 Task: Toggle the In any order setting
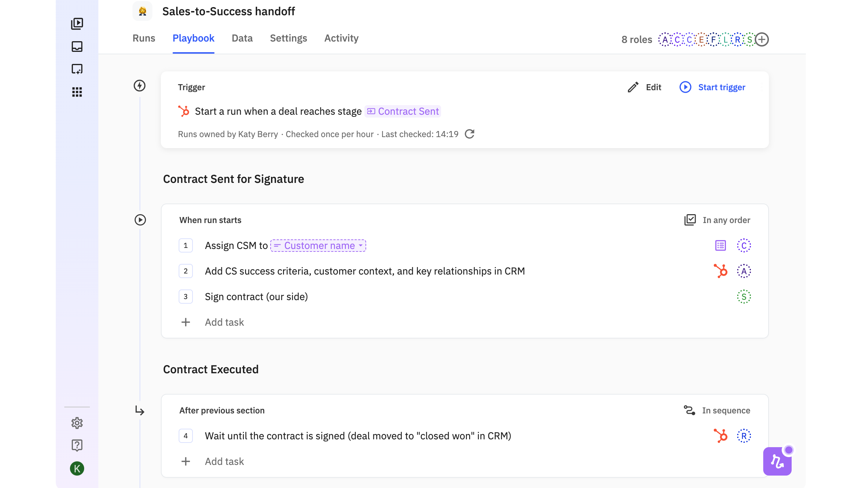pyautogui.click(x=717, y=220)
